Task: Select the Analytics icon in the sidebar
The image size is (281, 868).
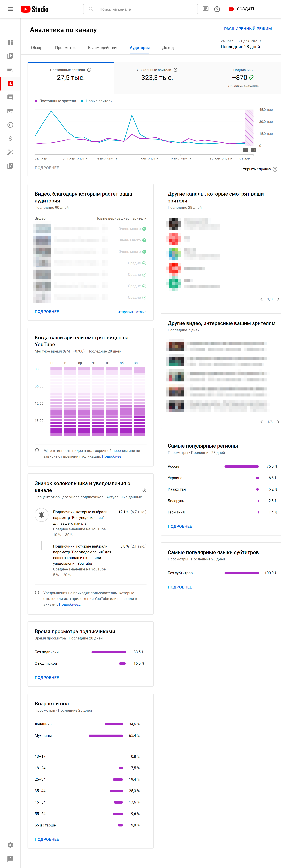Action: tap(10, 84)
